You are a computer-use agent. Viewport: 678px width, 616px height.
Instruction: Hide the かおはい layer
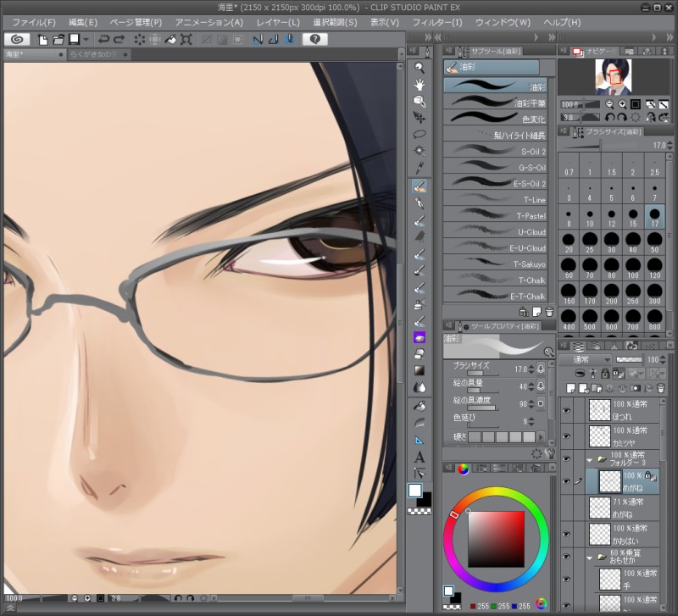(566, 535)
